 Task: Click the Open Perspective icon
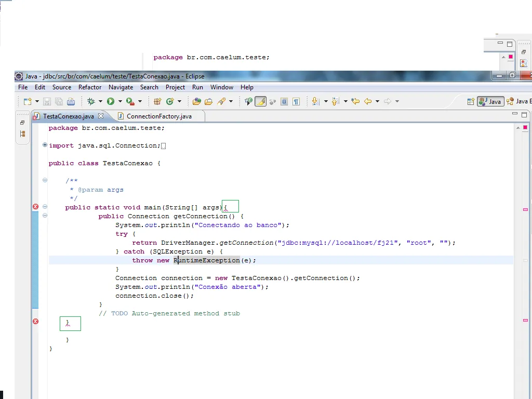[x=471, y=102]
